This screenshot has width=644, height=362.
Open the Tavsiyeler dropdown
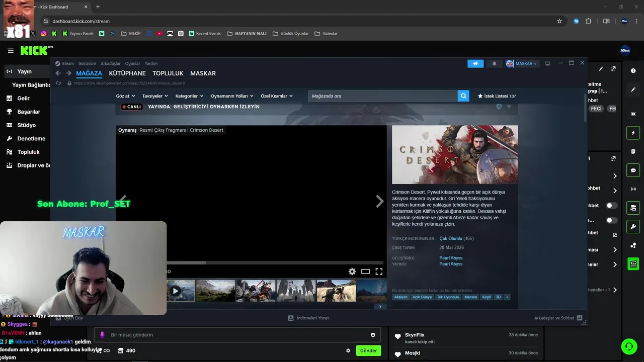[x=155, y=96]
